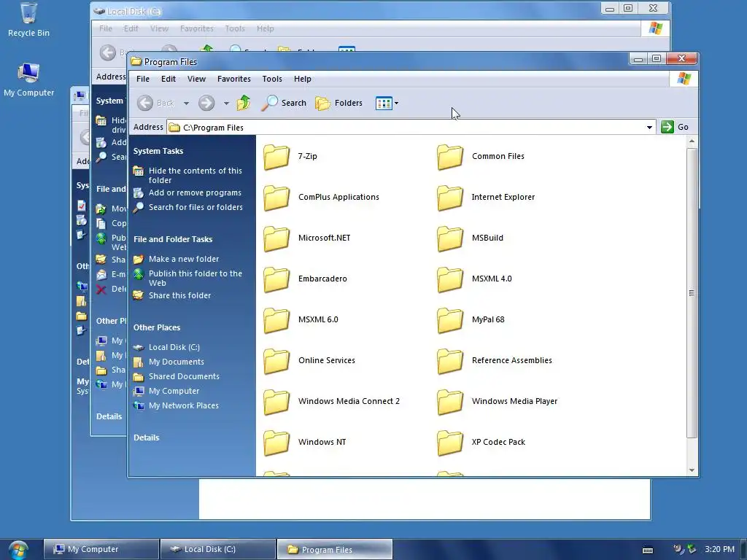
Task: Select the Microsoft.NET folder icon
Action: [276, 238]
